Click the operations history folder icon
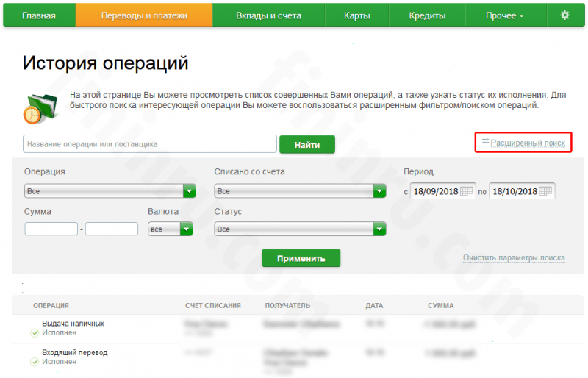 click(x=41, y=109)
